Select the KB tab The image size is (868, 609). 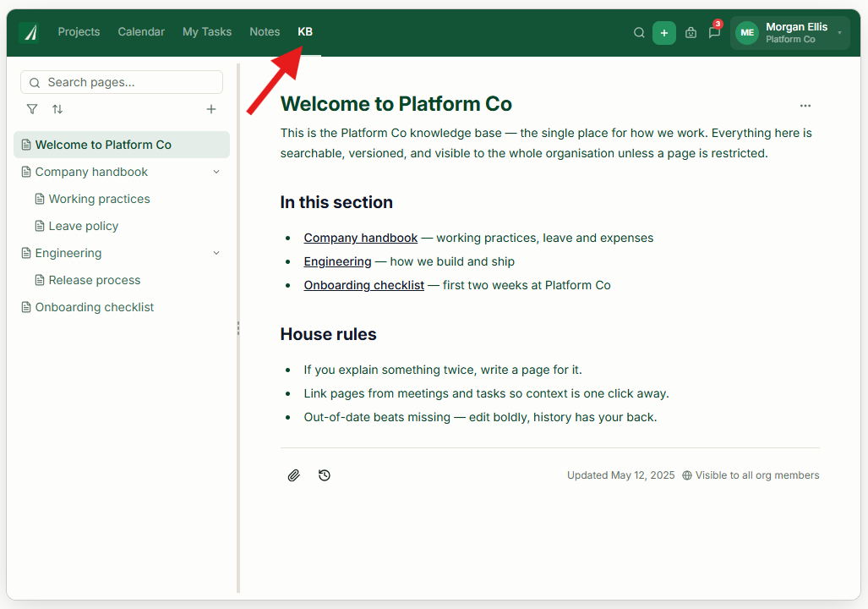point(305,31)
